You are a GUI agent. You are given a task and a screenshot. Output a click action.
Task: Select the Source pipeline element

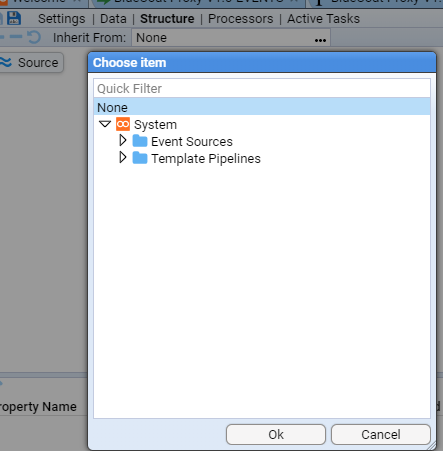pyautogui.click(x=31, y=63)
